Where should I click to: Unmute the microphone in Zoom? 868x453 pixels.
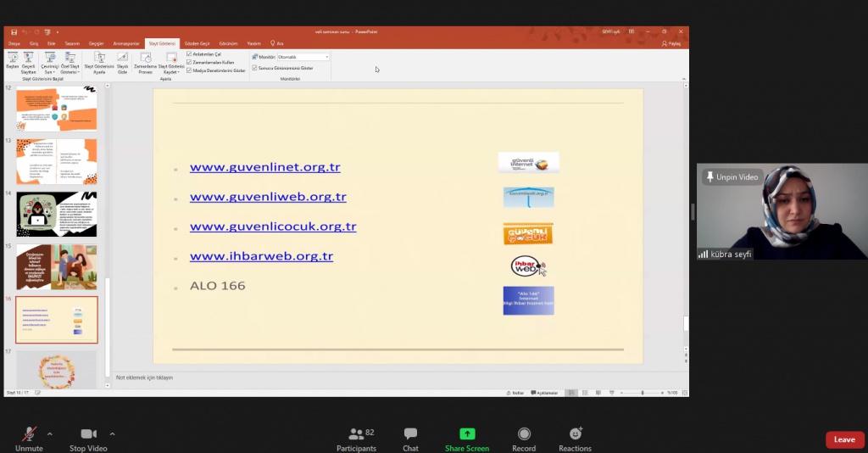pyautogui.click(x=29, y=439)
